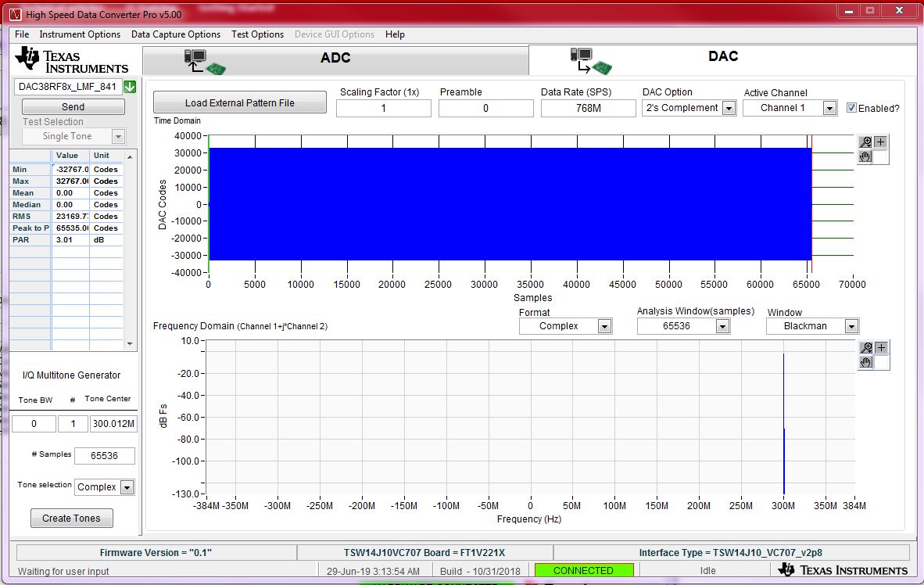This screenshot has height=585, width=924.
Task: Switch to the ADC tab
Action: click(x=335, y=59)
